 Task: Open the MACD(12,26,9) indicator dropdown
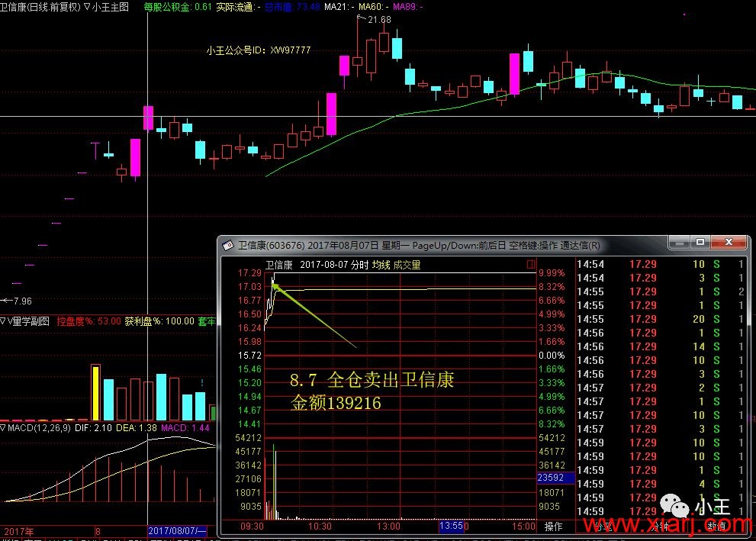3,428
